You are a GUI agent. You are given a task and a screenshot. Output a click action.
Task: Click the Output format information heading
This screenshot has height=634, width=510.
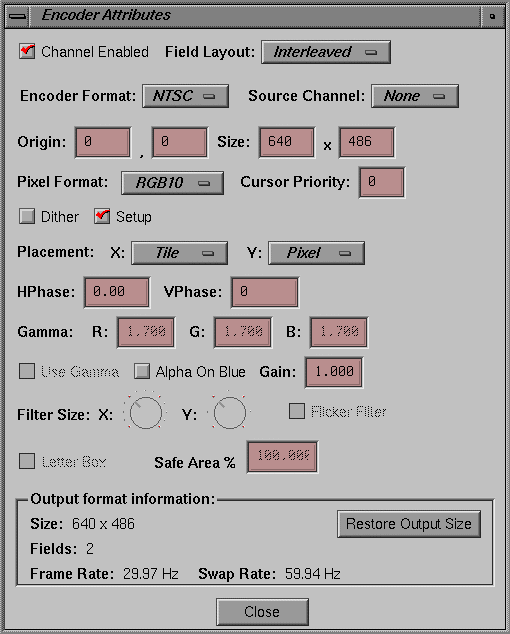123,499
